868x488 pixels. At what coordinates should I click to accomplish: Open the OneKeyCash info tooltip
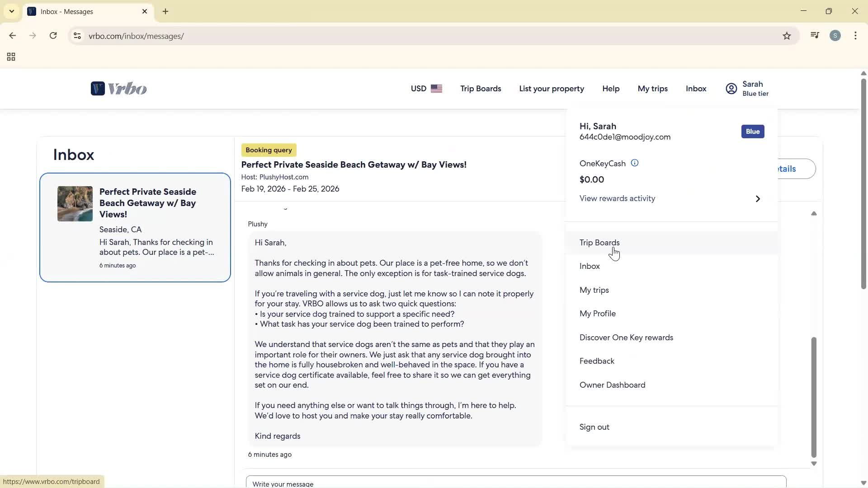[x=635, y=163]
